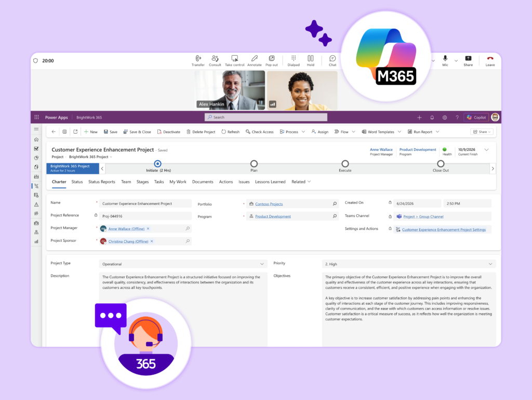Expand the header details chevron
This screenshot has width=532, height=400.
point(486,150)
